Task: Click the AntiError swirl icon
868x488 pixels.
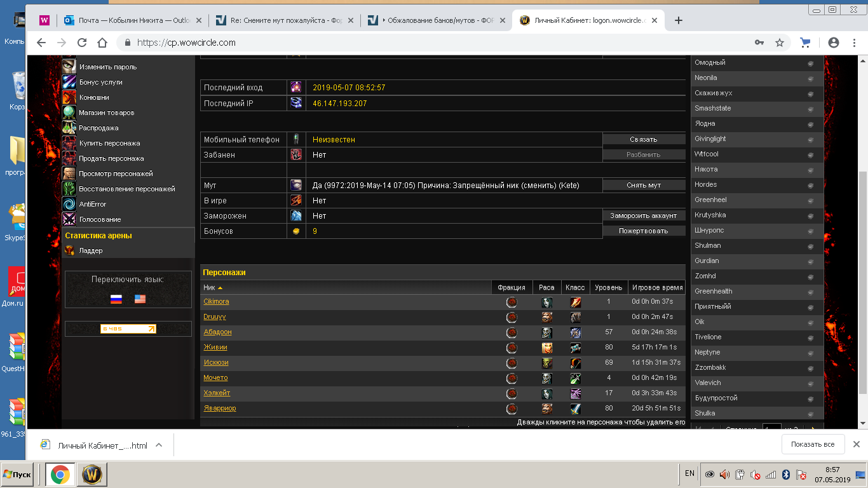Action: 69,204
